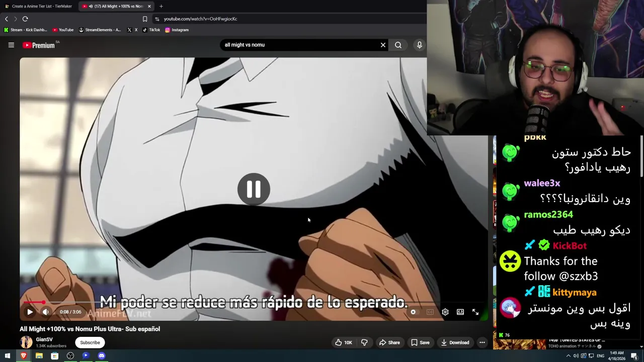Open the TOHO animation recommended video thumbnail
Viewport: 644px width, 362px height.
[519, 344]
